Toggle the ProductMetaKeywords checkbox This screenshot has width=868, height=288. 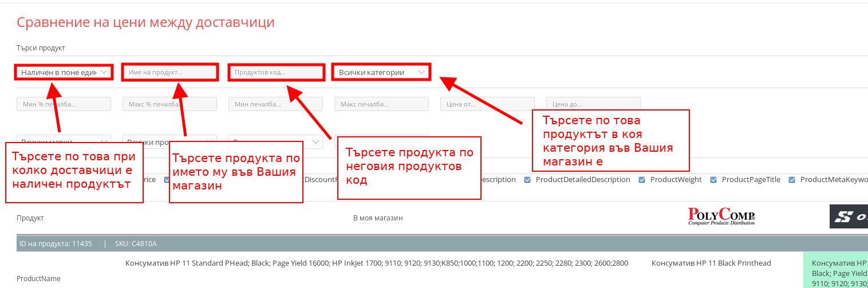tap(792, 180)
